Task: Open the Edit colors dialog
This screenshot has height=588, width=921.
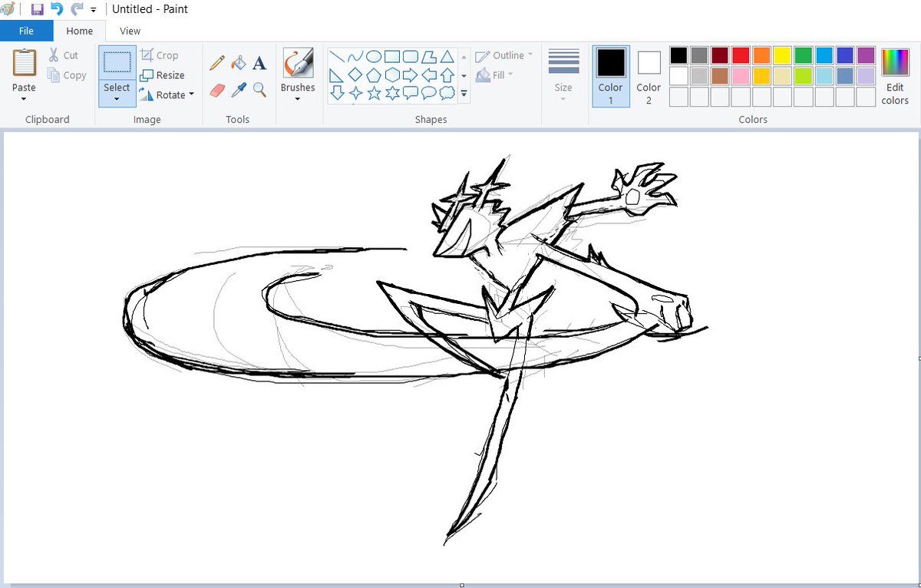Action: pyautogui.click(x=895, y=75)
